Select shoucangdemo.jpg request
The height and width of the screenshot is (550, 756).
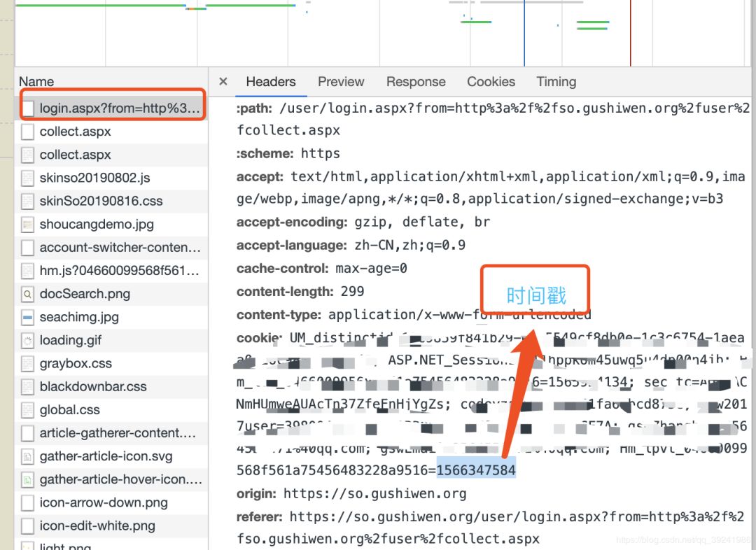pos(112,224)
